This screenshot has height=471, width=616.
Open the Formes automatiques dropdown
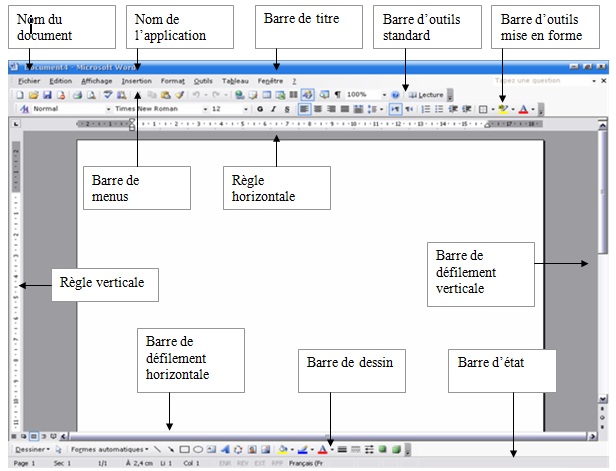click(110, 449)
